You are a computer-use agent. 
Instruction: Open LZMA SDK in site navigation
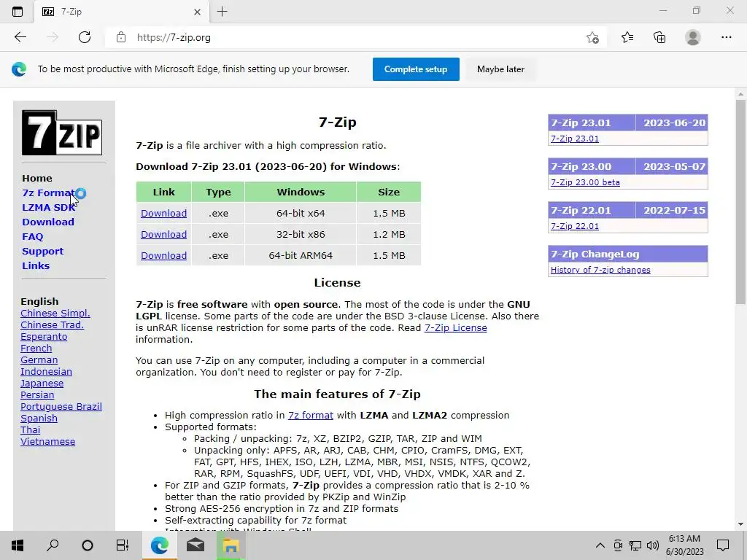[49, 208]
